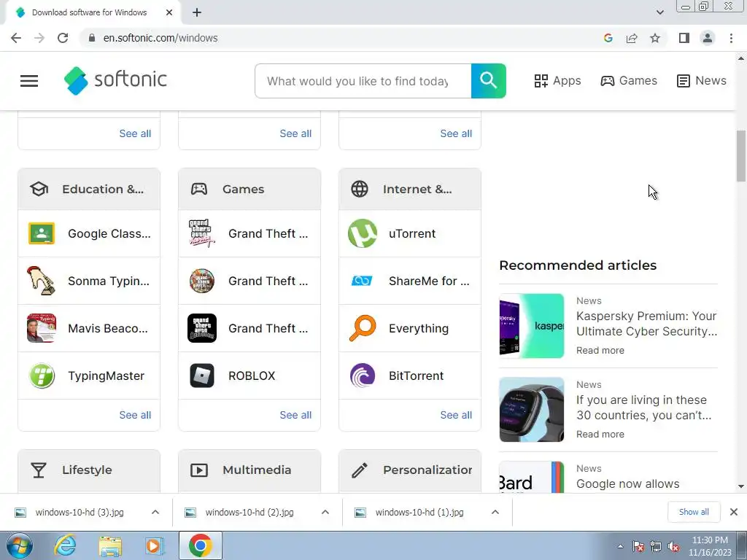Click the Sonma Typing hand icon
Screen dimensions: 747x560
click(x=42, y=281)
